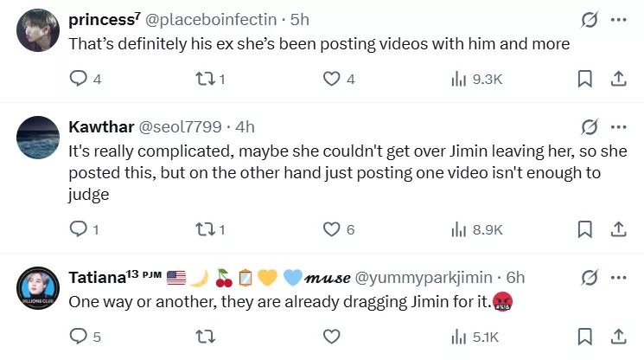This screenshot has height=360, width=644.
Task: Bookmark Tatiana's tweet
Action: click(584, 337)
